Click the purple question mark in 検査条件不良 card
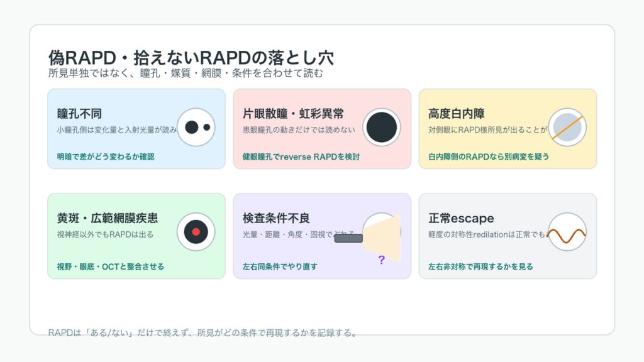This screenshot has width=644, height=362. (382, 260)
